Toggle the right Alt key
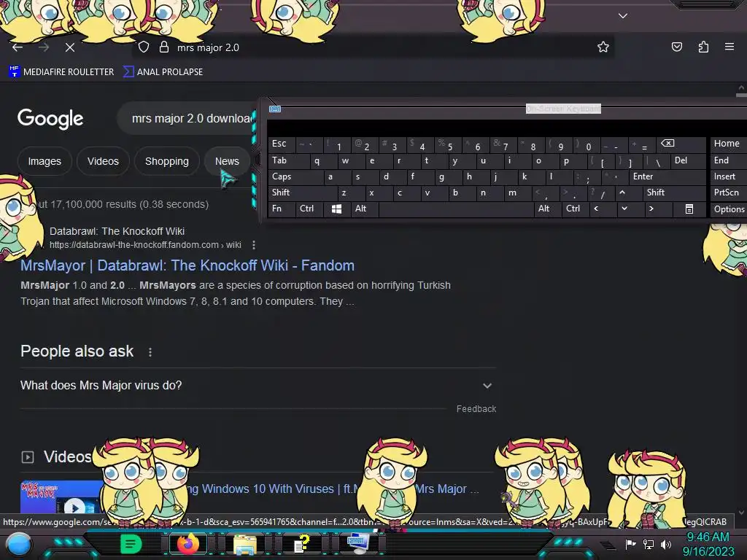Screen dimensions: 747x560 pos(547,209)
